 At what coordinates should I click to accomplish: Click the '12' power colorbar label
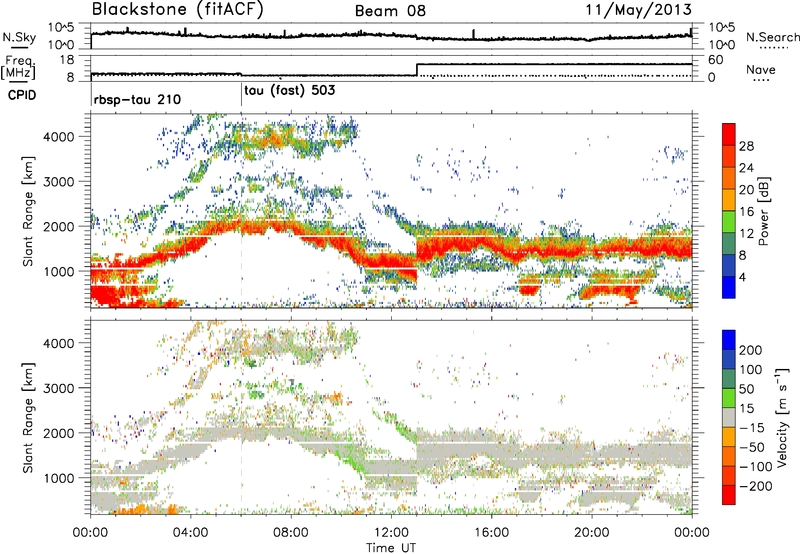click(746, 234)
